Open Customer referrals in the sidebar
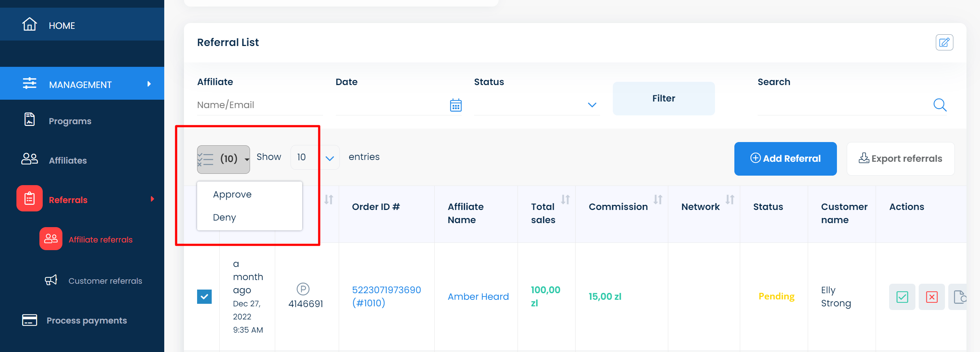The width and height of the screenshot is (980, 352). coord(105,281)
